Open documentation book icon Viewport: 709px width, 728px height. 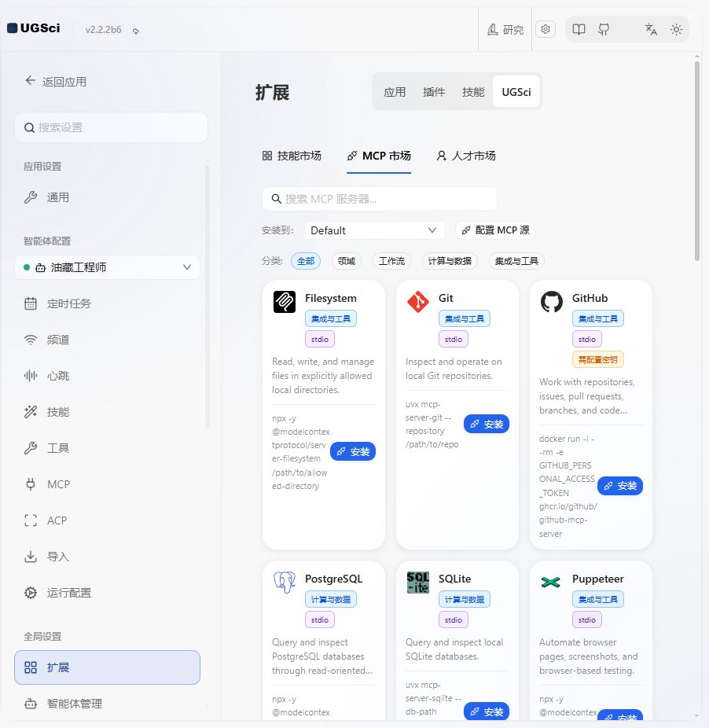point(579,30)
